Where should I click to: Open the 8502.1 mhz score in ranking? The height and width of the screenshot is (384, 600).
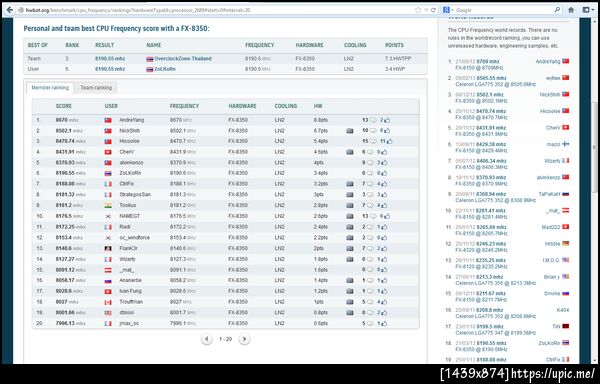tap(69, 131)
